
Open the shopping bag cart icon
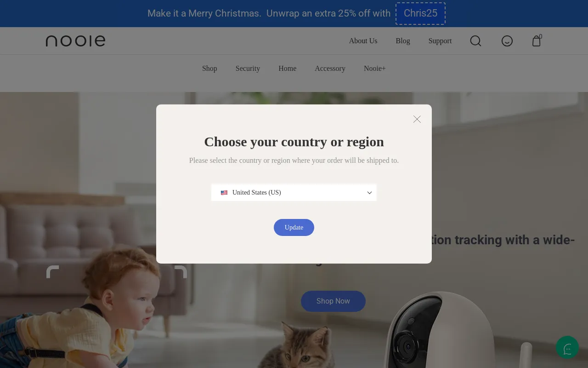536,41
